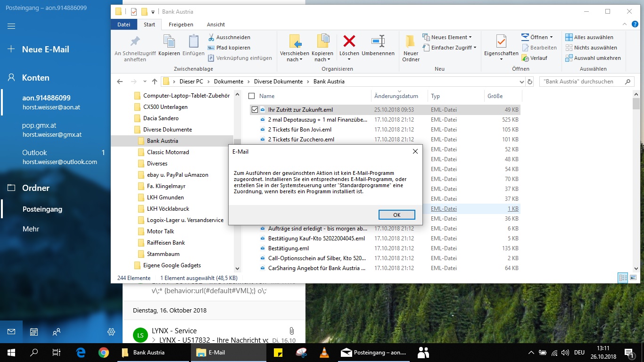Select Classic Motorrad folder in tree
This screenshot has height=362, width=644.
pos(168,152)
